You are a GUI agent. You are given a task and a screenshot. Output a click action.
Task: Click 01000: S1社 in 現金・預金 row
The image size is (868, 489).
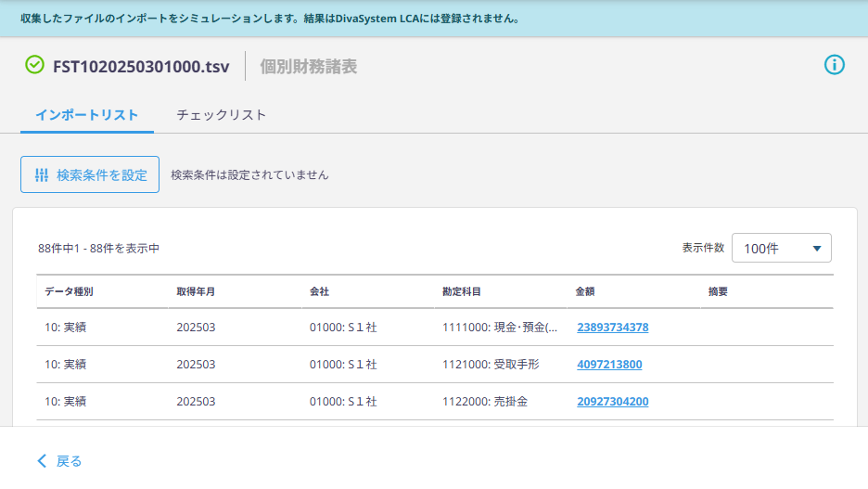[x=343, y=328]
